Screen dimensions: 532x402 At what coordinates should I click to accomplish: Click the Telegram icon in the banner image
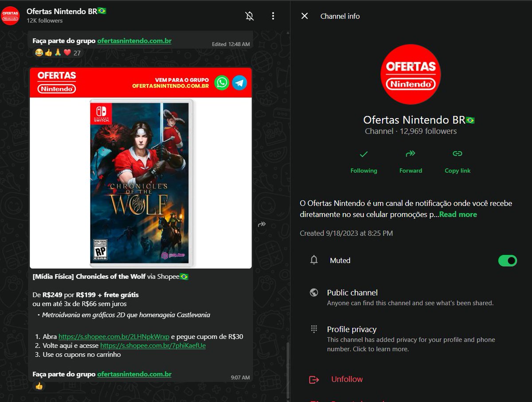coord(240,83)
